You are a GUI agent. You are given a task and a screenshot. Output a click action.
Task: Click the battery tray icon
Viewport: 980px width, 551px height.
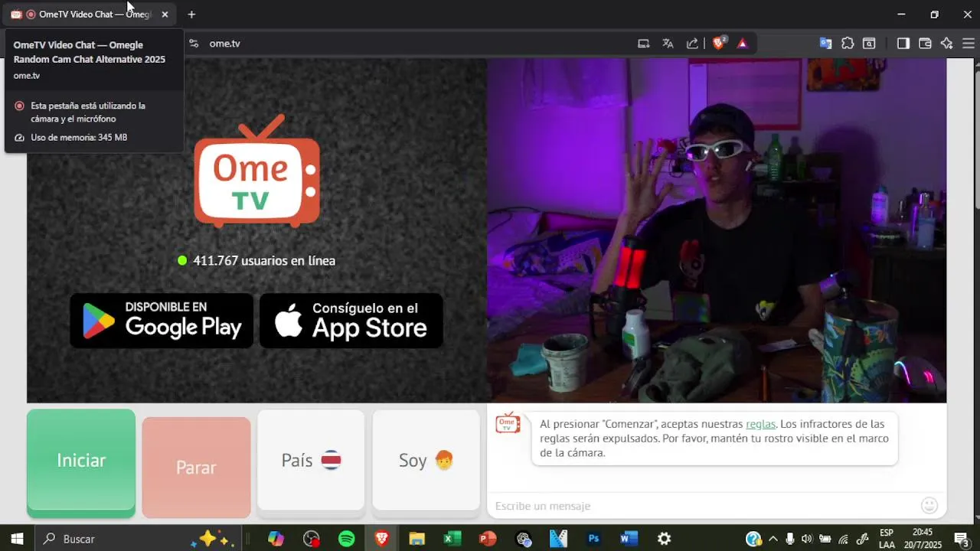click(x=825, y=539)
